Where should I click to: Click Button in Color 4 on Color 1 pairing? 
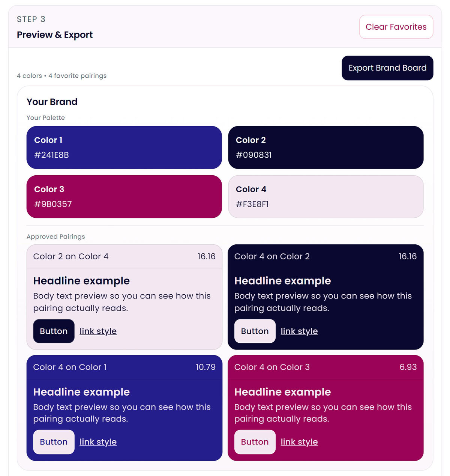coord(54,442)
